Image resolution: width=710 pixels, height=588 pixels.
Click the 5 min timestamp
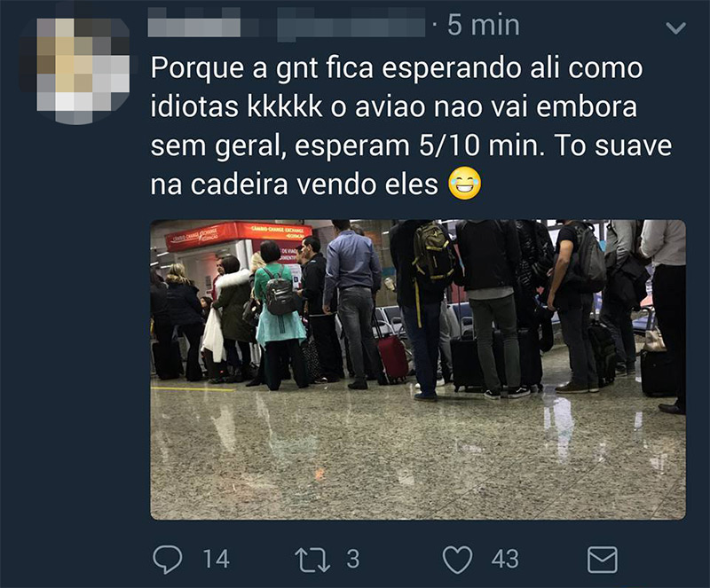(483, 25)
